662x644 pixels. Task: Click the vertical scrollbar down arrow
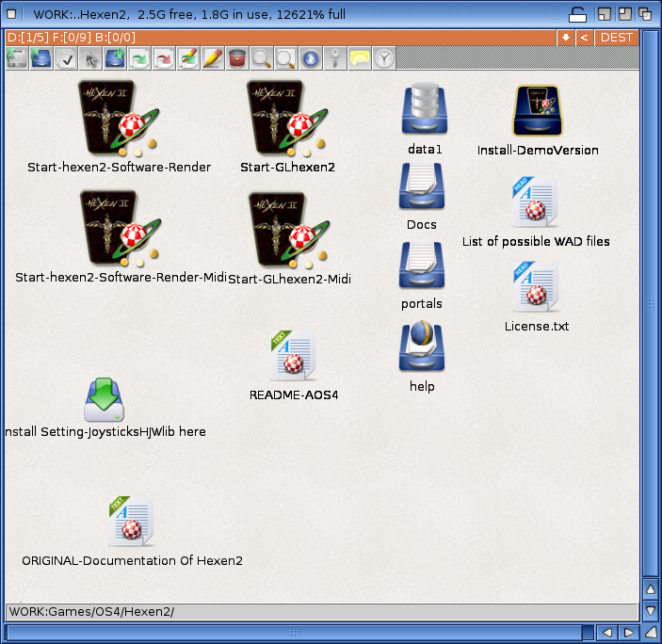click(x=651, y=610)
